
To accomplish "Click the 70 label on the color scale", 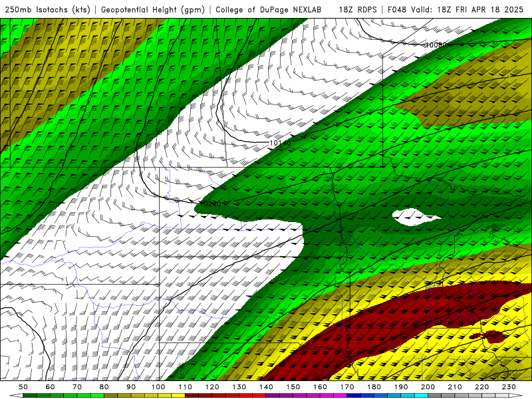I will 77,387.
